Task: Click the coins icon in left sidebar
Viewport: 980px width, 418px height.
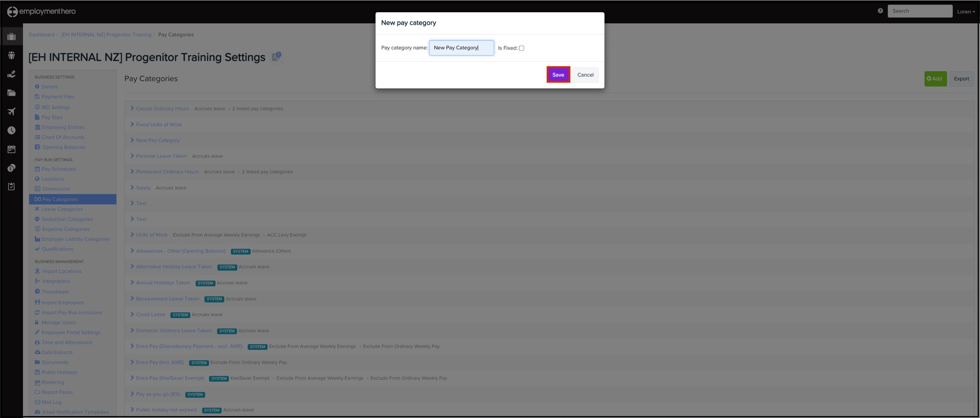Action: [11, 168]
